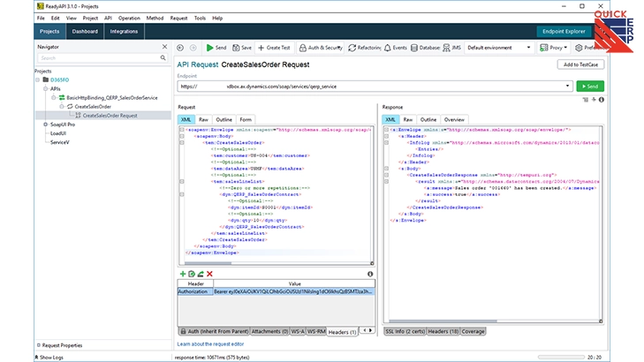Select the CreateSalesOrder Request tree item
The image size is (644, 362).
pos(110,116)
